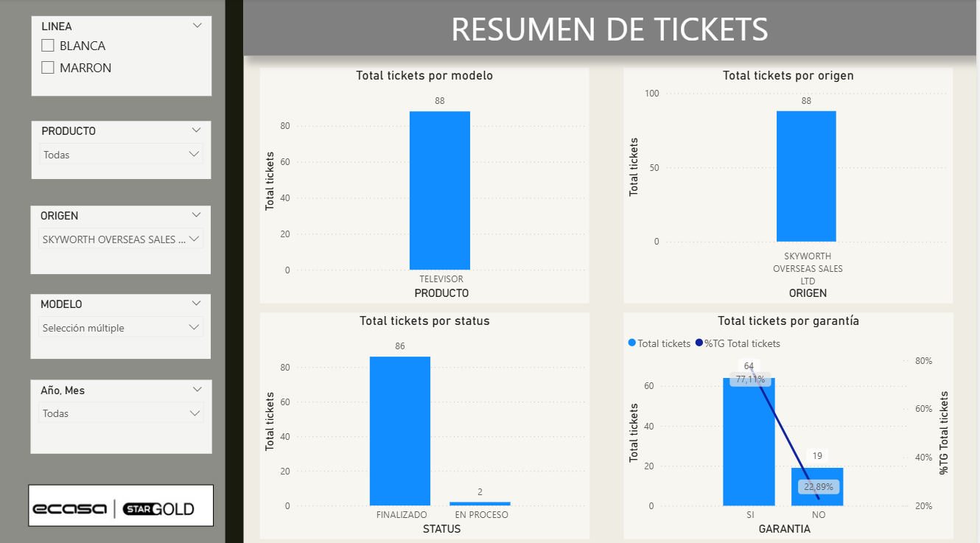Image resolution: width=980 pixels, height=543 pixels.
Task: Click the Año, Mes header chevron
Action: (197, 390)
